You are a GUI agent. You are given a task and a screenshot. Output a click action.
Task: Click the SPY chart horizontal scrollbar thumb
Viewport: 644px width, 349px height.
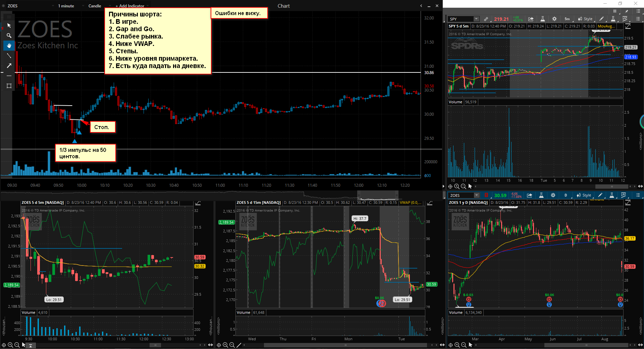[x=612, y=186]
